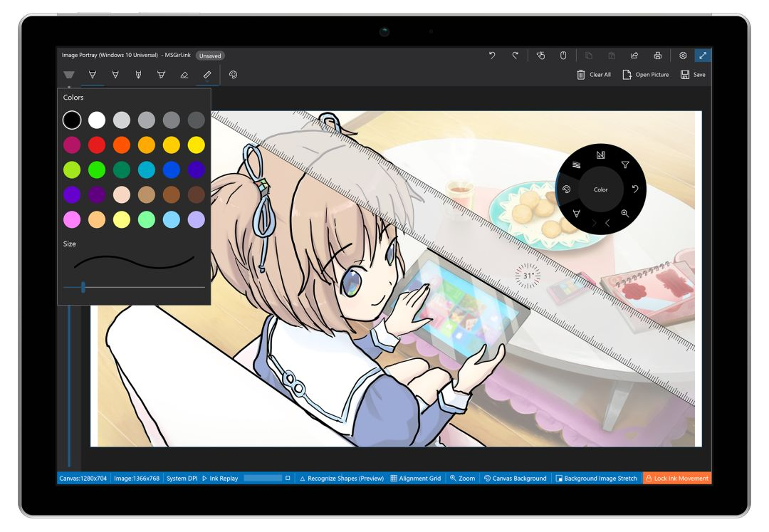Click right chevron on radial menu
The image size is (769, 532).
click(594, 223)
